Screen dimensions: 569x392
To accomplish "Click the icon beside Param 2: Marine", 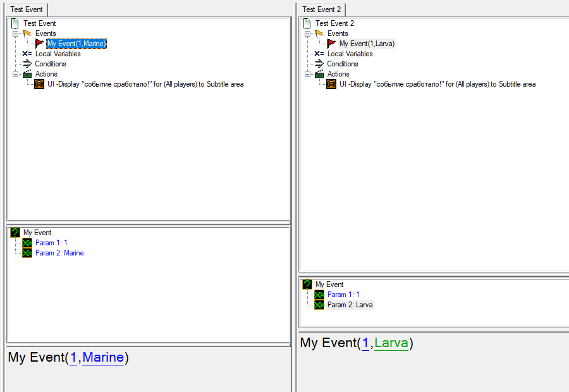I will (27, 253).
